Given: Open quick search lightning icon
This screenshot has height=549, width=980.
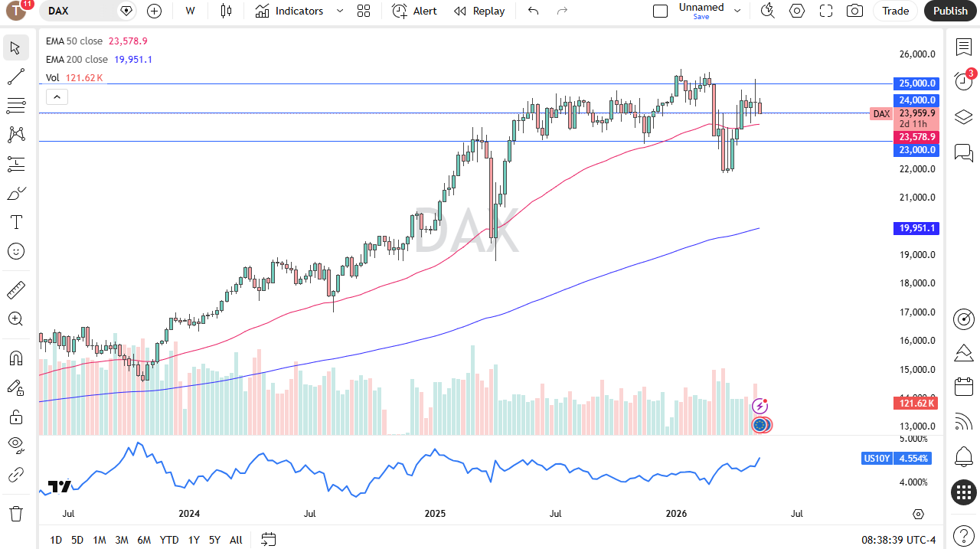Looking at the screenshot, I should (x=767, y=11).
